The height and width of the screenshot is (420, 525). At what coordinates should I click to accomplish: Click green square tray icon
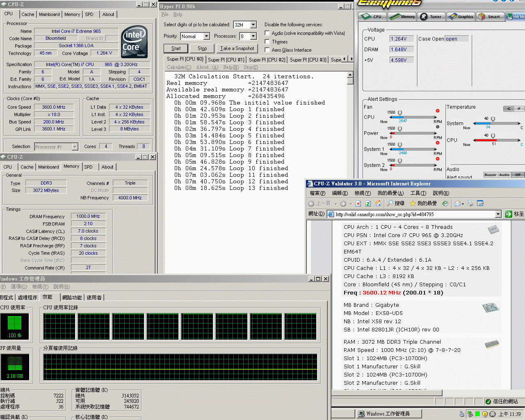[477, 414]
